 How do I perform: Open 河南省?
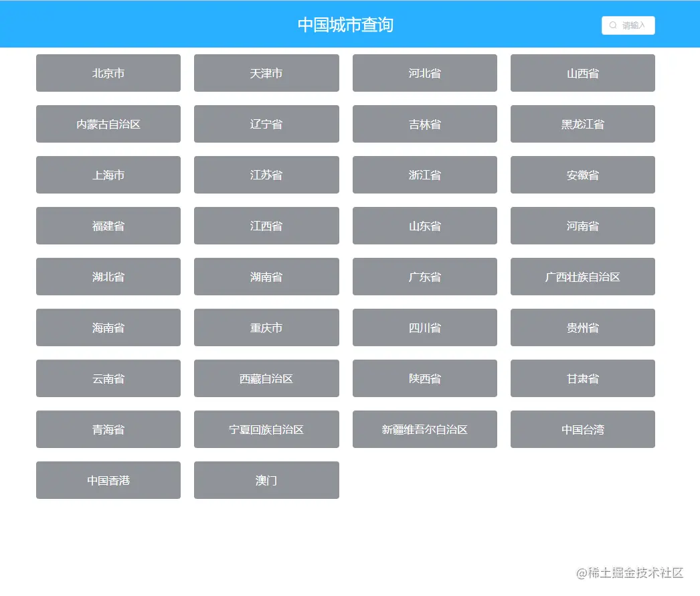tap(583, 226)
